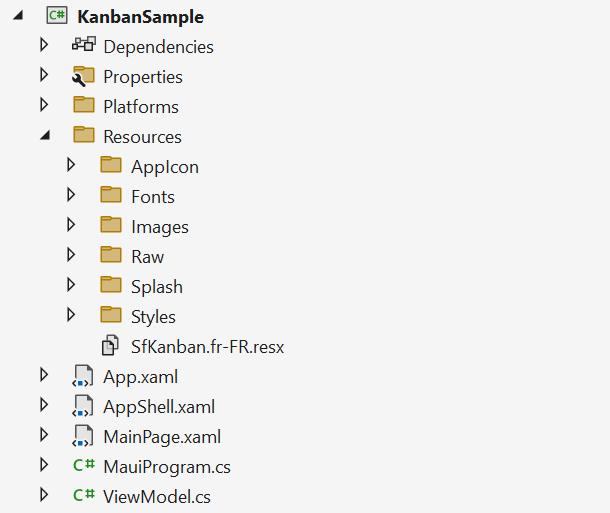
Task: Click the C# icon beside ViewModel.cs
Action: tap(83, 496)
